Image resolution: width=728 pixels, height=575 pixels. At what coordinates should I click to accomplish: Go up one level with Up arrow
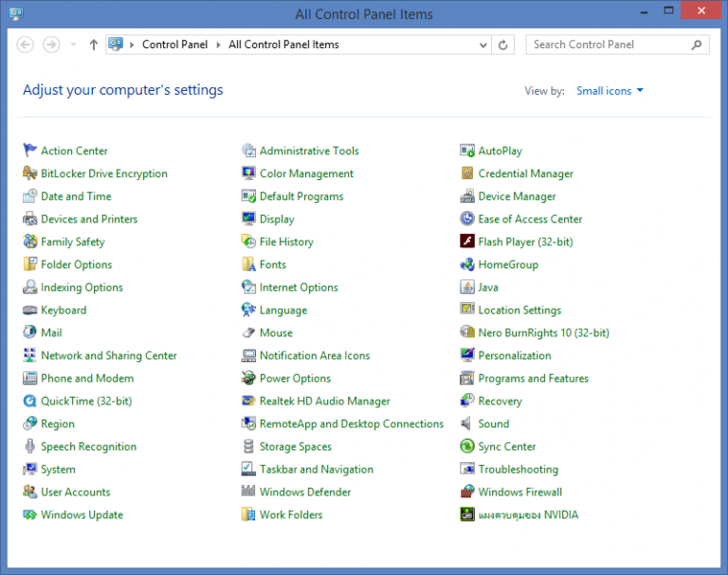tap(93, 45)
